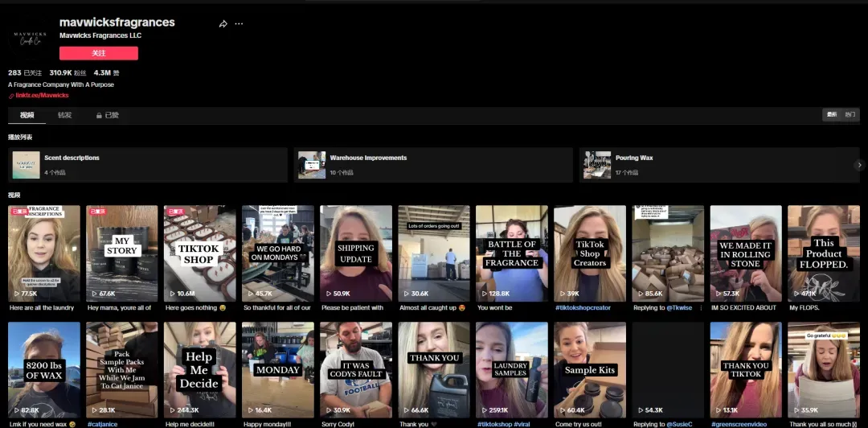Open the WE GO HARD ON MONDAYS video
This screenshot has width=868, height=428.
(278, 253)
